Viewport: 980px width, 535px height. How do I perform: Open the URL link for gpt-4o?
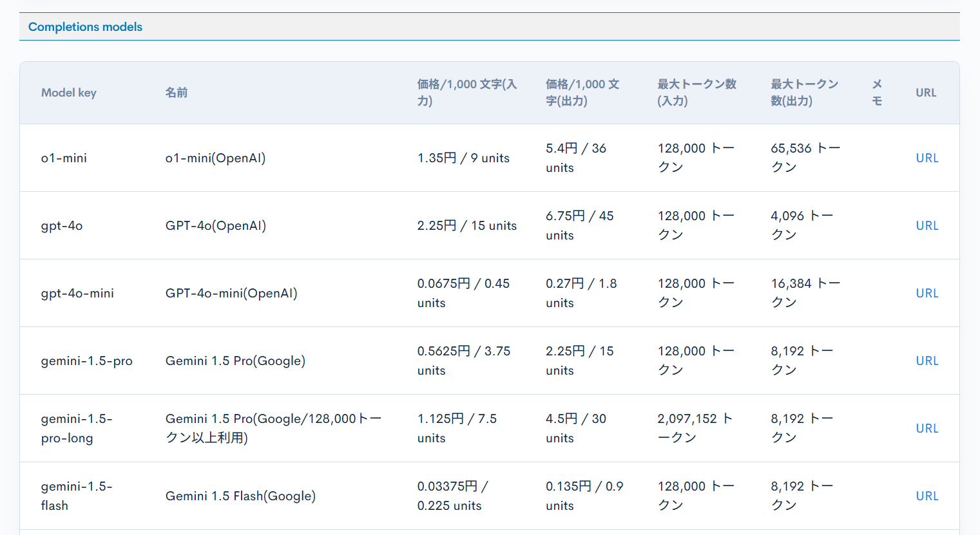927,225
